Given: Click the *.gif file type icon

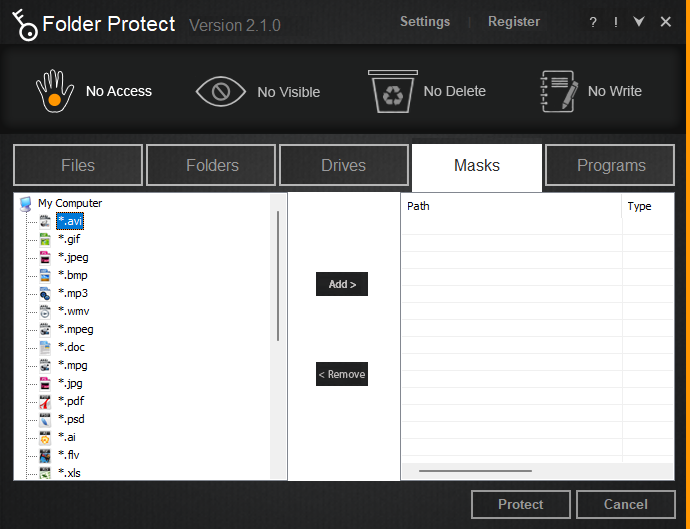Looking at the screenshot, I should click(x=45, y=240).
